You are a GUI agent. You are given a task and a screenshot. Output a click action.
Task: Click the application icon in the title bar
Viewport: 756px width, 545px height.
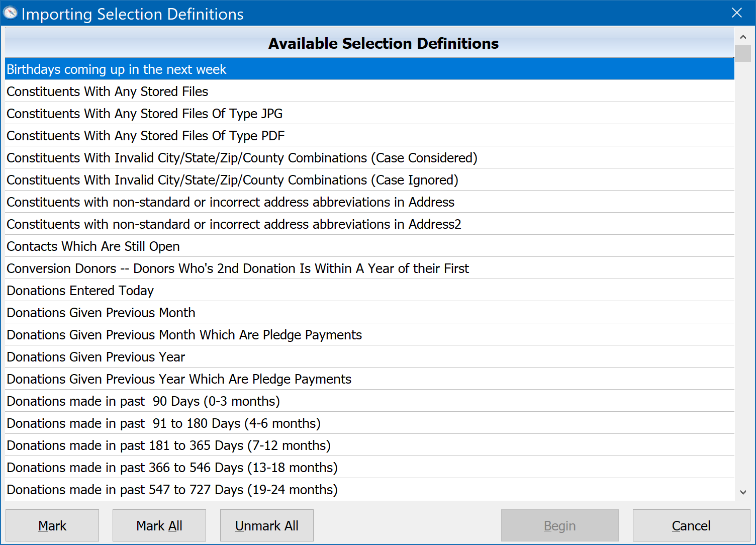(x=10, y=13)
